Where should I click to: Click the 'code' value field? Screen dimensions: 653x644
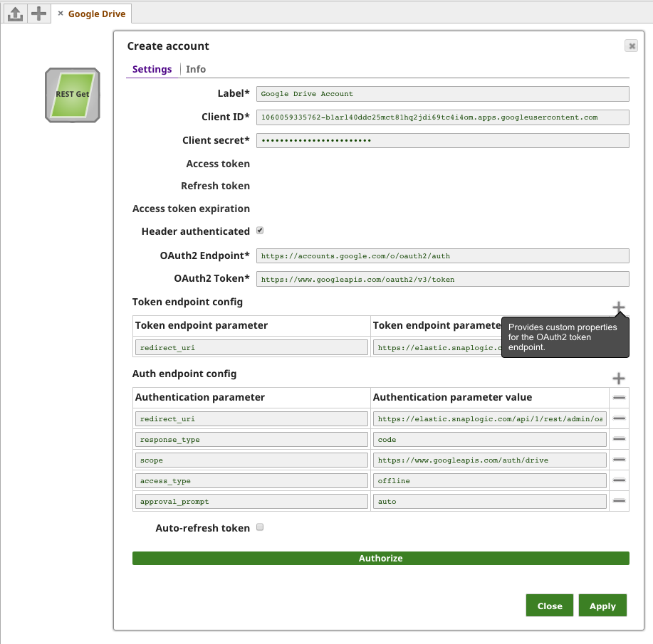pos(490,439)
